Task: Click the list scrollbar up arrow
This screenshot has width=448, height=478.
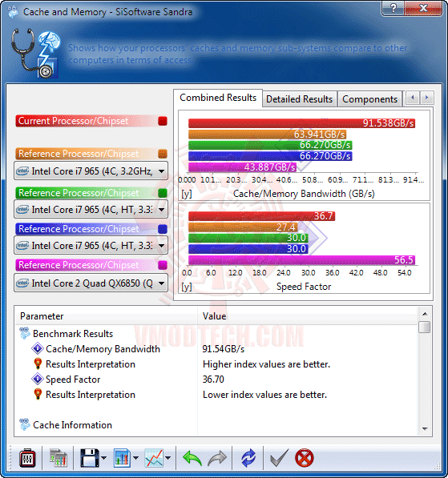Action: 425,314
